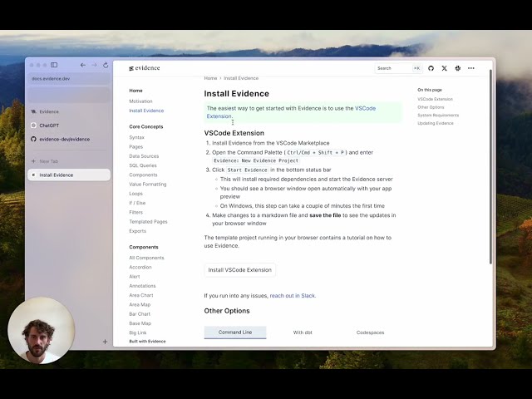Screen dimensions: 532x399
Task: Open Data Sources docs page
Action: 144,156
